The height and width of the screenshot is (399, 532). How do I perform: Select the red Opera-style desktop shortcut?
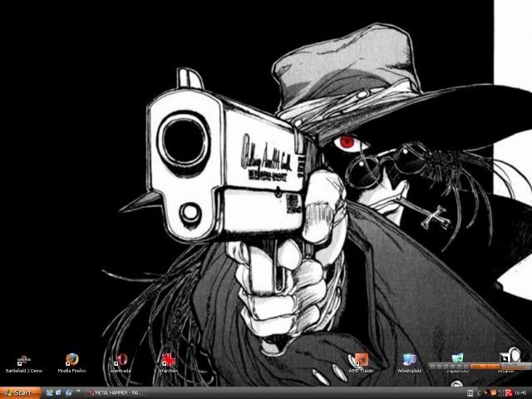(x=121, y=363)
